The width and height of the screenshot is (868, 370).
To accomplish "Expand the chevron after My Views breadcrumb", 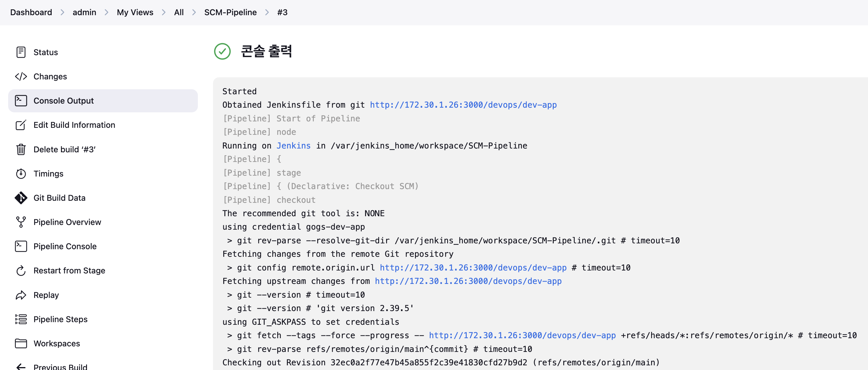I will (164, 13).
